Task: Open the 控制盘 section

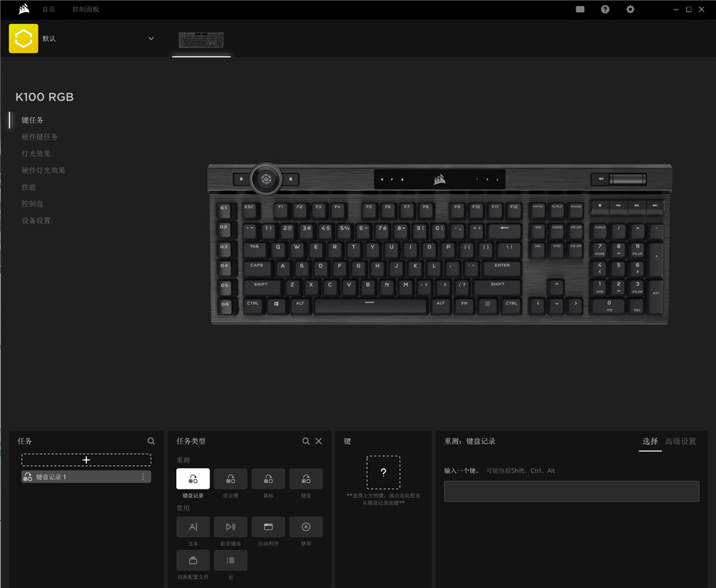Action: (32, 204)
